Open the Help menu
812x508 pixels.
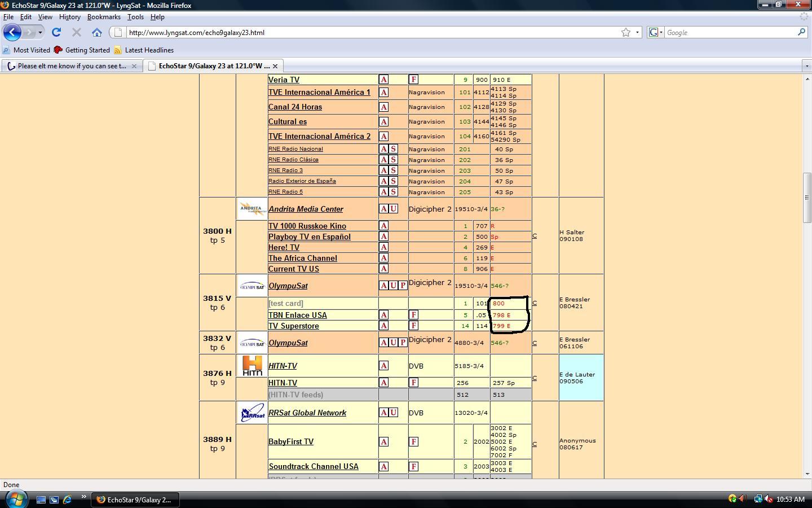(x=157, y=17)
